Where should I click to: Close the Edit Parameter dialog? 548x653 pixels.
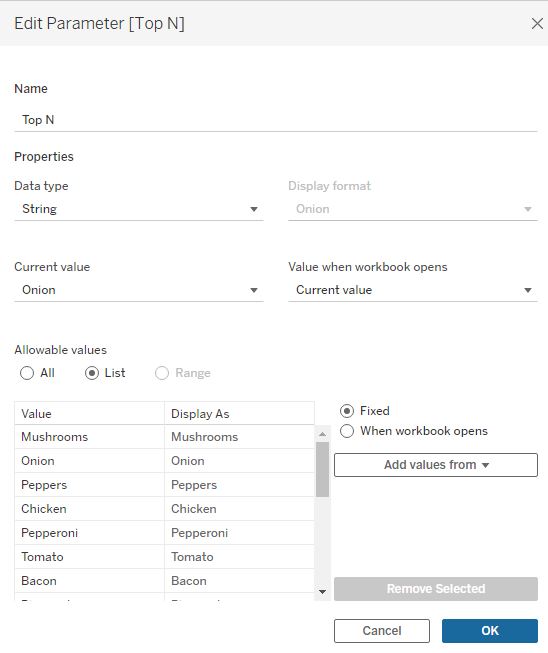(537, 23)
